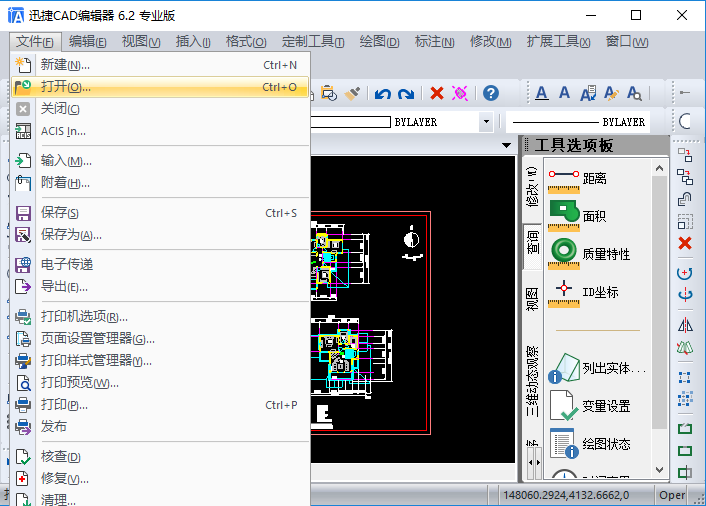Choose 打开(O)... from the File menu
The width and height of the screenshot is (706, 506).
pos(66,87)
